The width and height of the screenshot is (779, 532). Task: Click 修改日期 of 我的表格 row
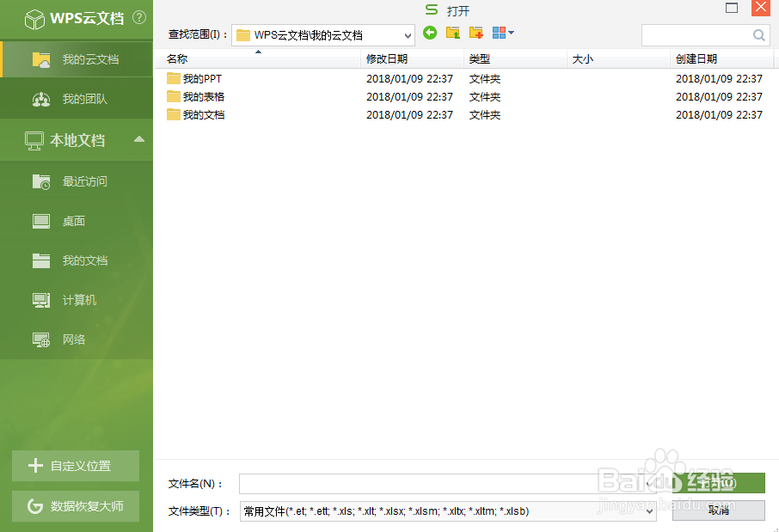click(x=410, y=97)
